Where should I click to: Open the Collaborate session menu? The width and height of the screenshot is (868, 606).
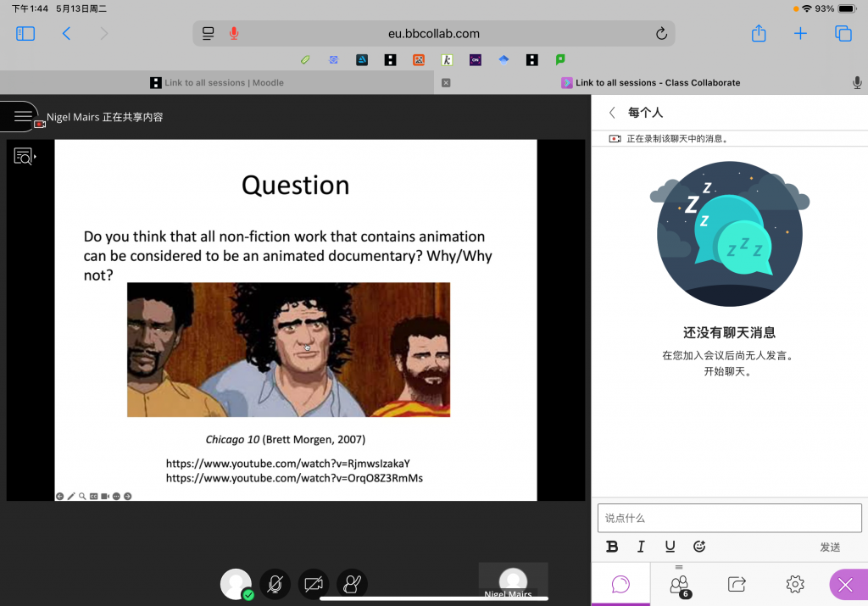(x=23, y=116)
